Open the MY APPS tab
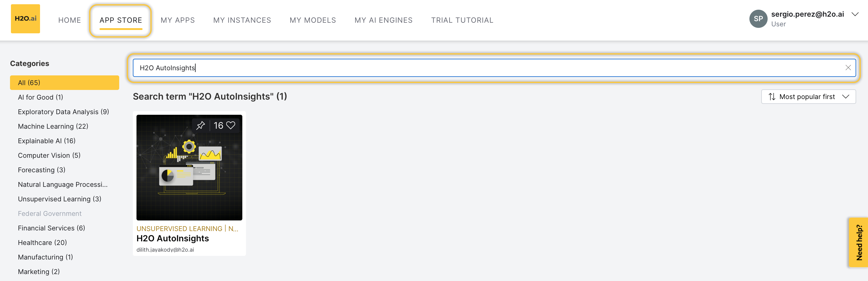 pyautogui.click(x=178, y=20)
